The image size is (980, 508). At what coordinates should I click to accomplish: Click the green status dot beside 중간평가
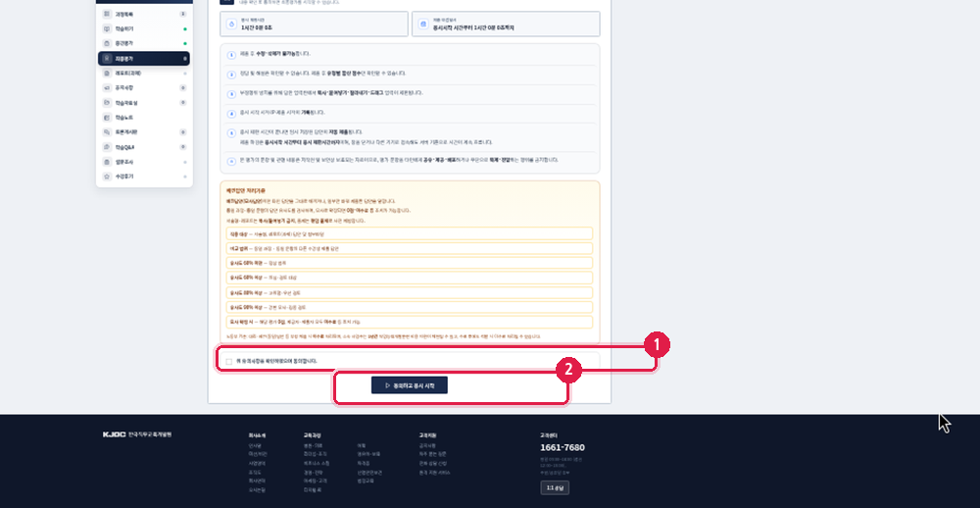(x=185, y=43)
